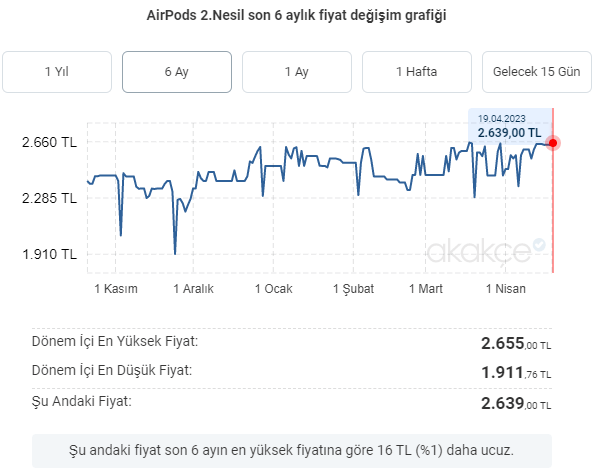Click the 1 Aralık axis label
The image size is (609, 468).
click(193, 289)
